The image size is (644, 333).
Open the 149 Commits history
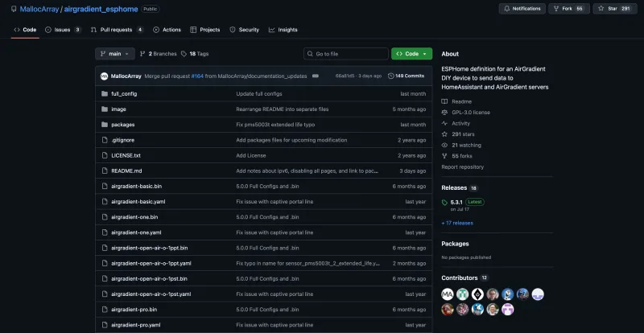pyautogui.click(x=406, y=76)
